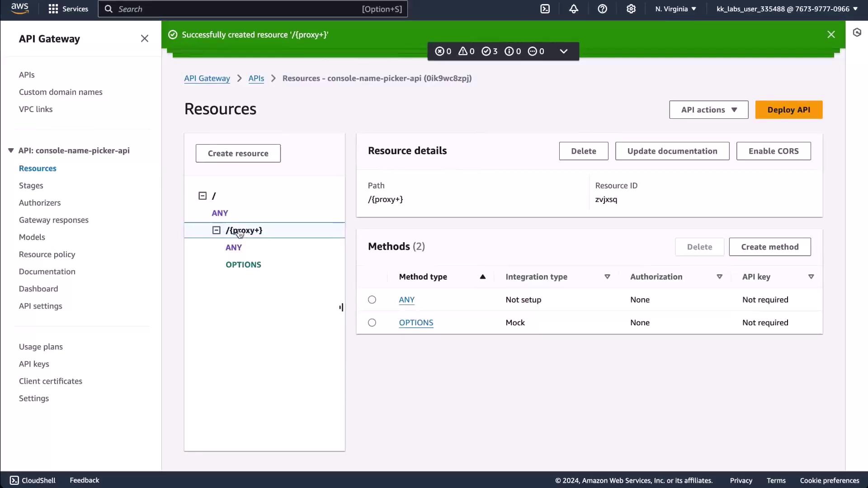868x488 pixels.
Task: Click the Deploy API button
Action: (x=789, y=110)
